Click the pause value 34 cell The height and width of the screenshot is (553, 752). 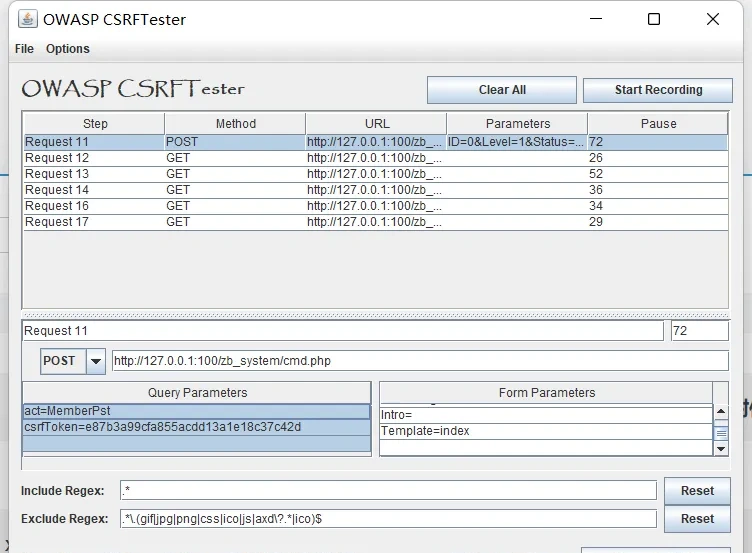click(x=658, y=206)
